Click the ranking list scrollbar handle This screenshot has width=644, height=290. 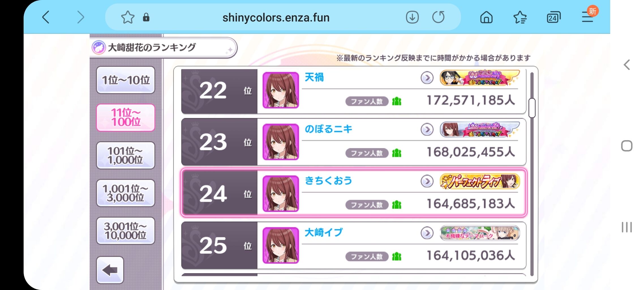532,108
